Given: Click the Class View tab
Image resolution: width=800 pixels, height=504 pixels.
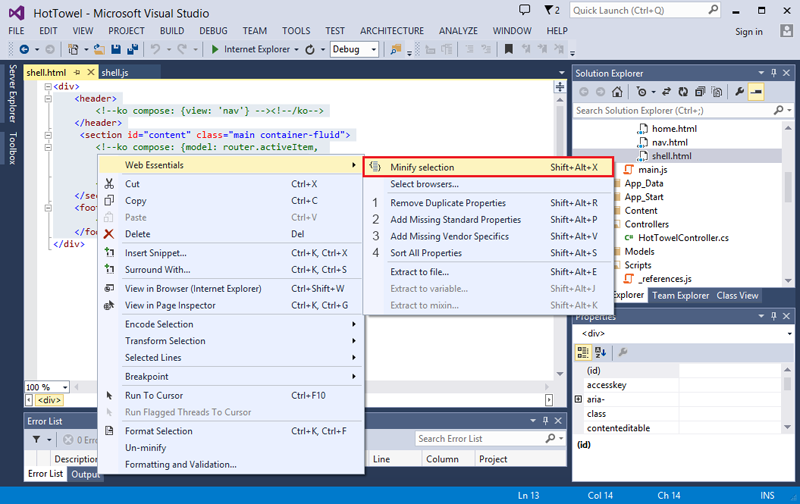Looking at the screenshot, I should (x=737, y=295).
